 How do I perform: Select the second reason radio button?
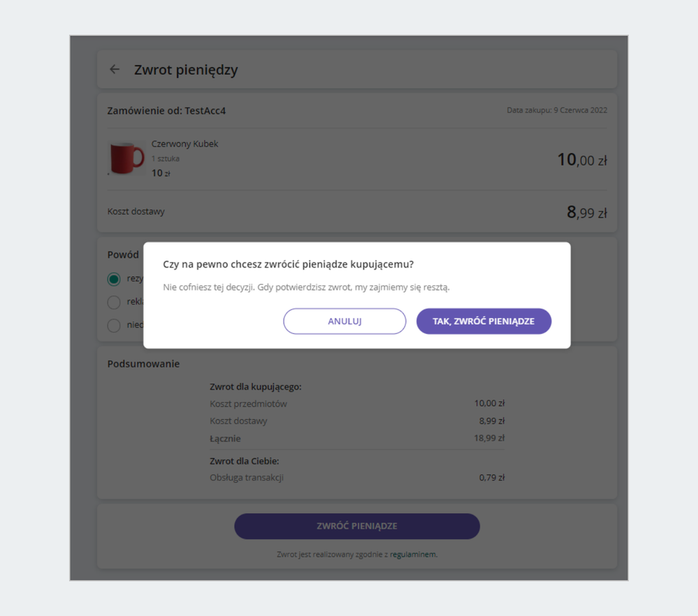tap(114, 302)
